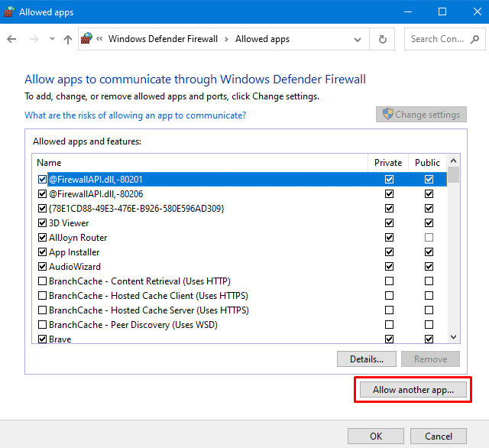This screenshot has width=489, height=448.
Task: Click the Forward navigation arrow
Action: (33, 39)
